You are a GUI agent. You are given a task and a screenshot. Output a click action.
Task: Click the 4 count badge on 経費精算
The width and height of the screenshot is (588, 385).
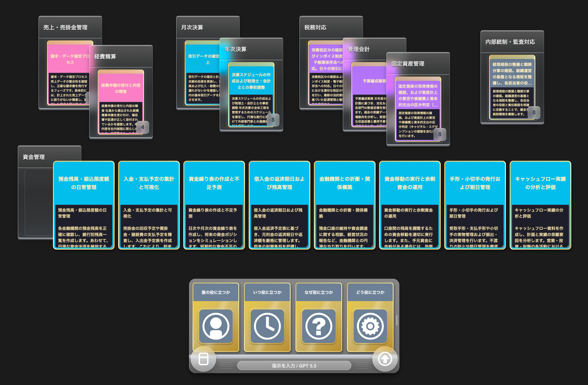click(143, 127)
